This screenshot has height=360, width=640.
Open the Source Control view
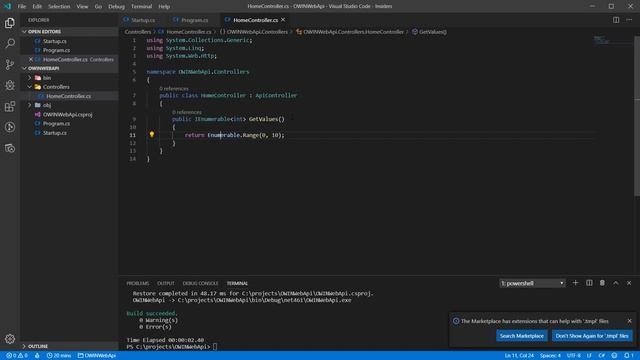(x=10, y=64)
